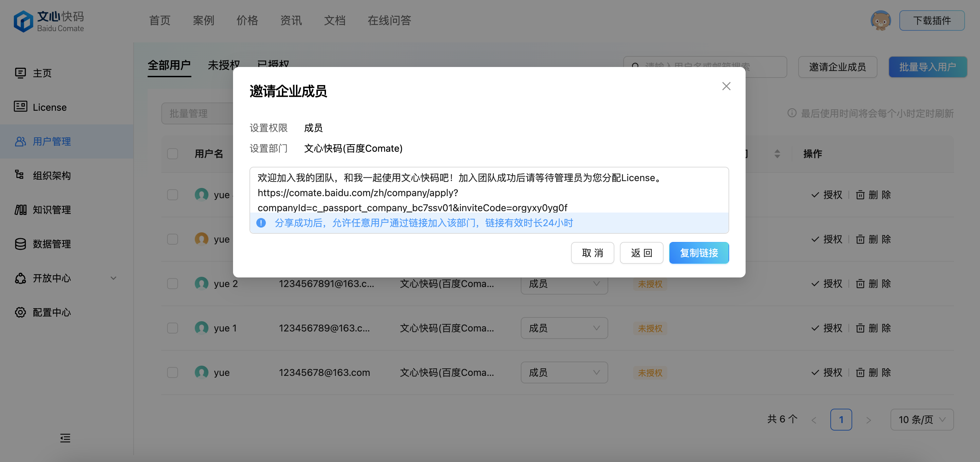The image size is (980, 462).
Task: Delete user yue 2
Action: coord(873,284)
